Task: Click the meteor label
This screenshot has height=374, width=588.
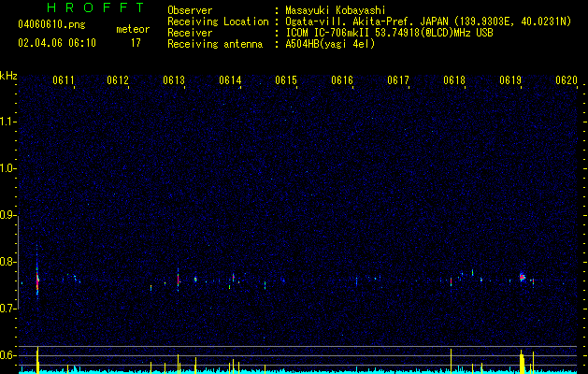Action: click(x=133, y=29)
